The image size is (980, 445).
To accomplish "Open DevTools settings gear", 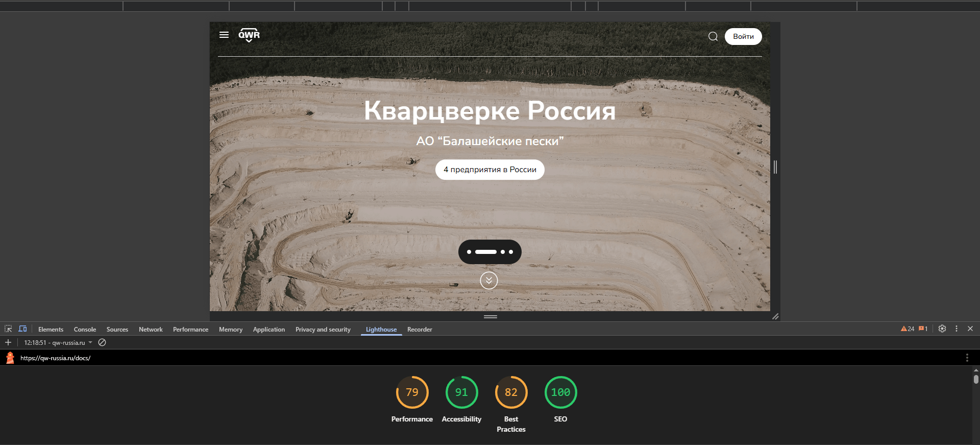I will tap(942, 329).
